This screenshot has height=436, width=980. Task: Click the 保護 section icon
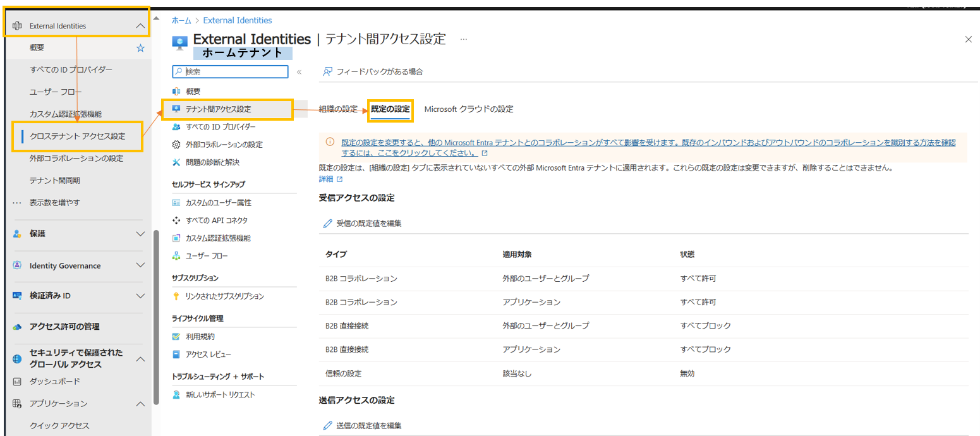pyautogui.click(x=17, y=234)
